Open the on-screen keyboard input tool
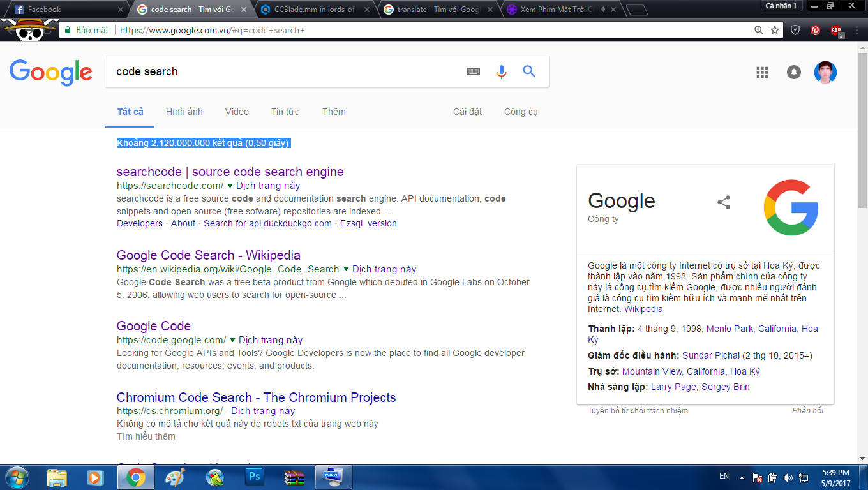 [473, 72]
